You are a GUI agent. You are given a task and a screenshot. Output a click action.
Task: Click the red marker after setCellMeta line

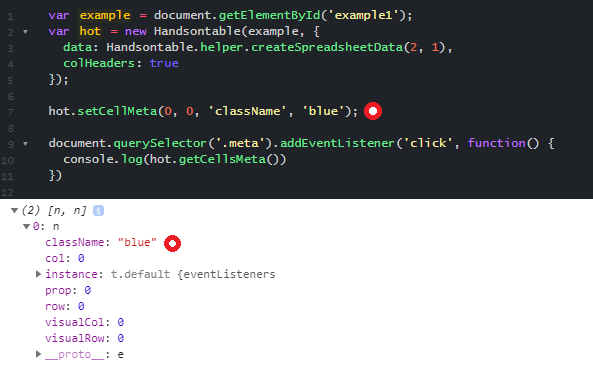(x=373, y=111)
